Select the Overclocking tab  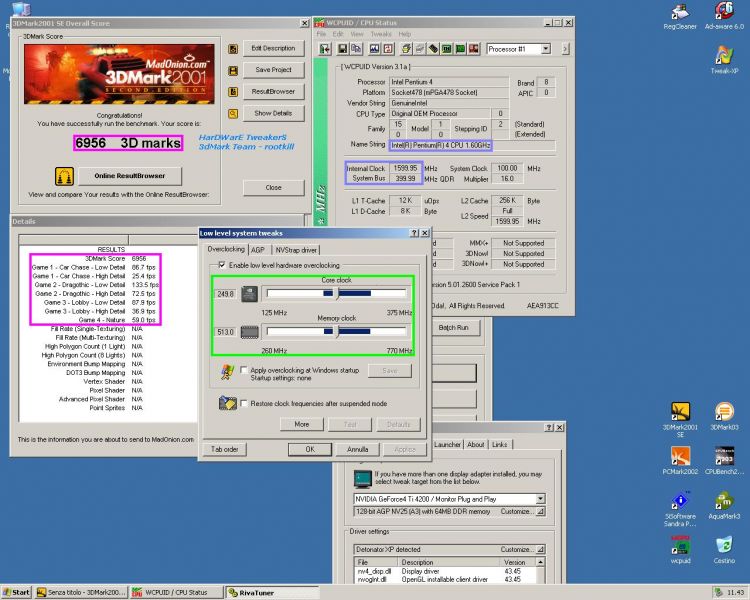pyautogui.click(x=226, y=249)
